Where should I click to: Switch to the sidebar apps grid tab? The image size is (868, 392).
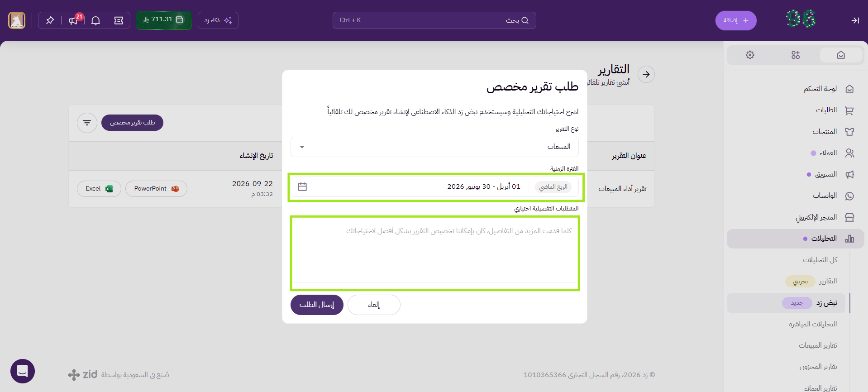tap(796, 55)
